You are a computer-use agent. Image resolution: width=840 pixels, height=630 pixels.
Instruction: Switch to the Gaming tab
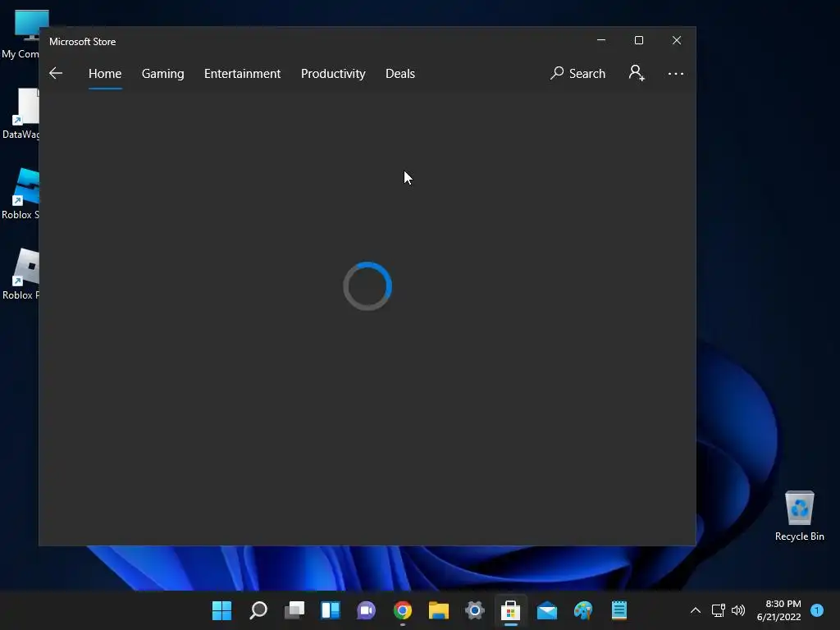163,73
